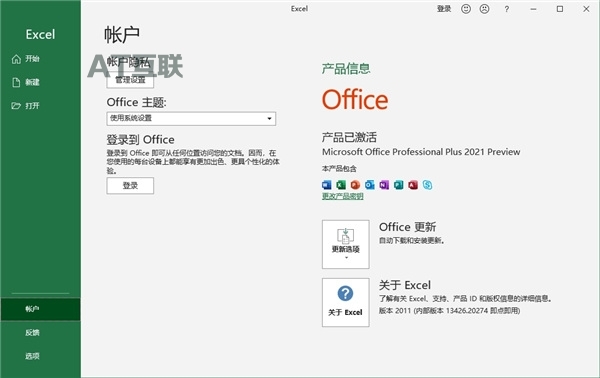The width and height of the screenshot is (600, 378).
Task: Click the 登录到 Office heading
Action: (140, 140)
